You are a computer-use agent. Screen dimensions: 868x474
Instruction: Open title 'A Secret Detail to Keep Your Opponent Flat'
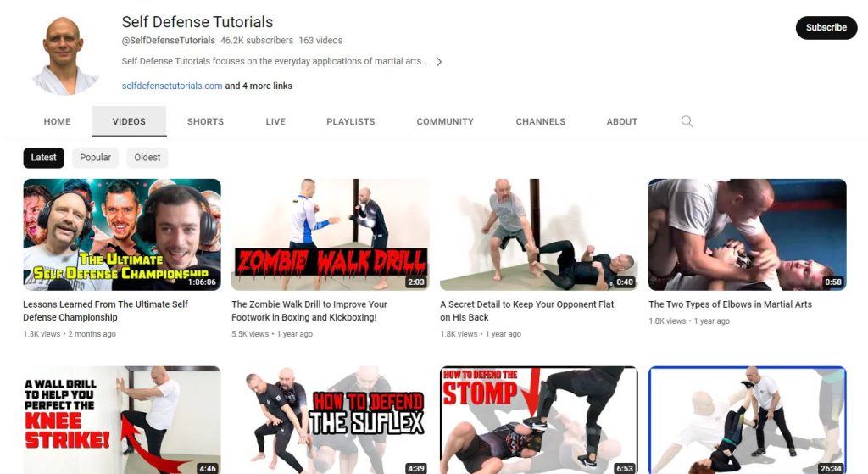(527, 310)
